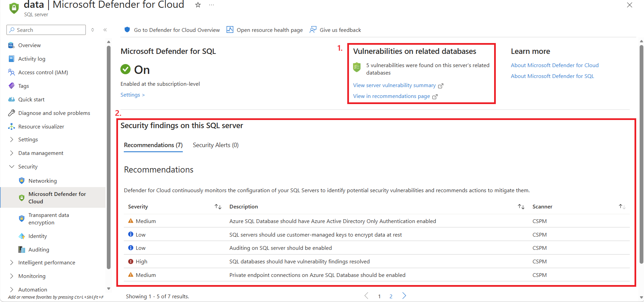Click the Diagnose and solve problems wrench icon

11,113
